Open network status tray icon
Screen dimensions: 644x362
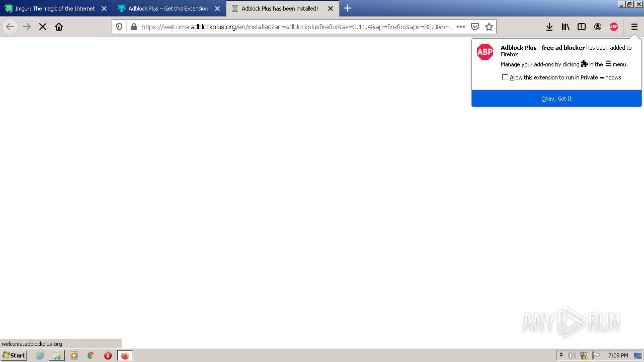pyautogui.click(x=584, y=355)
